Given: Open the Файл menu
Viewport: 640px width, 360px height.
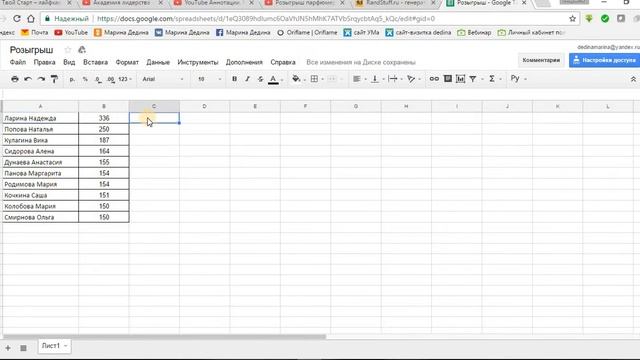Looking at the screenshot, I should coord(18,62).
